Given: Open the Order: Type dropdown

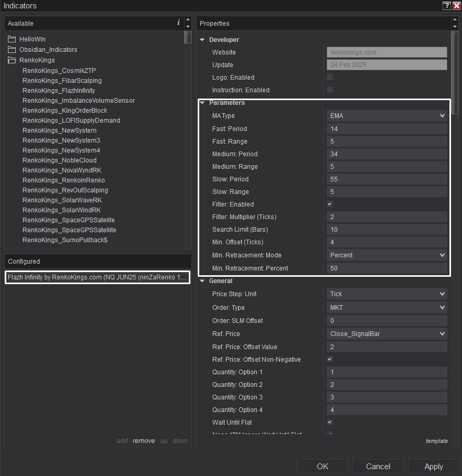Looking at the screenshot, I should pyautogui.click(x=386, y=308).
